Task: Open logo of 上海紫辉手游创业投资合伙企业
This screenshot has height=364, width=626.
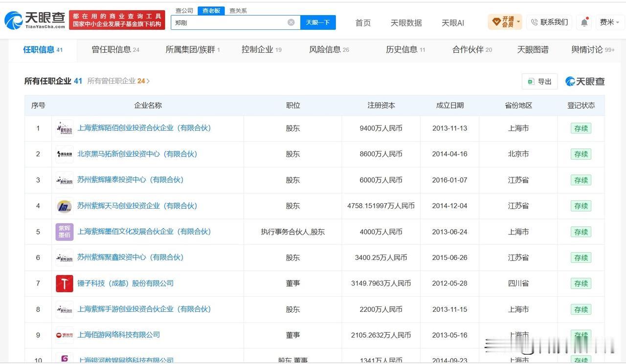Action: (x=65, y=309)
